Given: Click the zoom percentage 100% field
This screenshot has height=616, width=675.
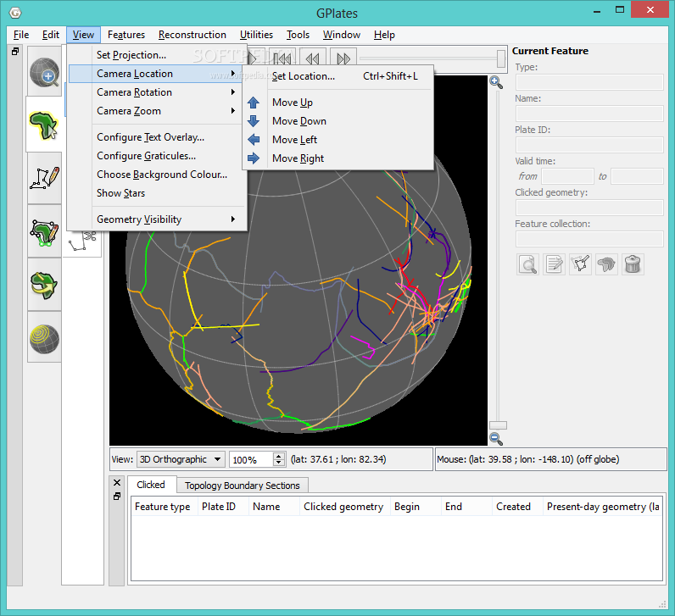Looking at the screenshot, I should coord(251,460).
